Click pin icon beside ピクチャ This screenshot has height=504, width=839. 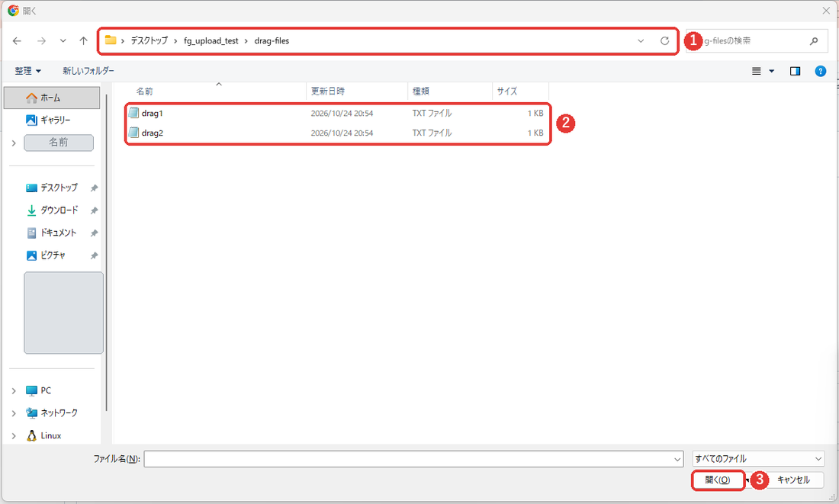tap(94, 255)
